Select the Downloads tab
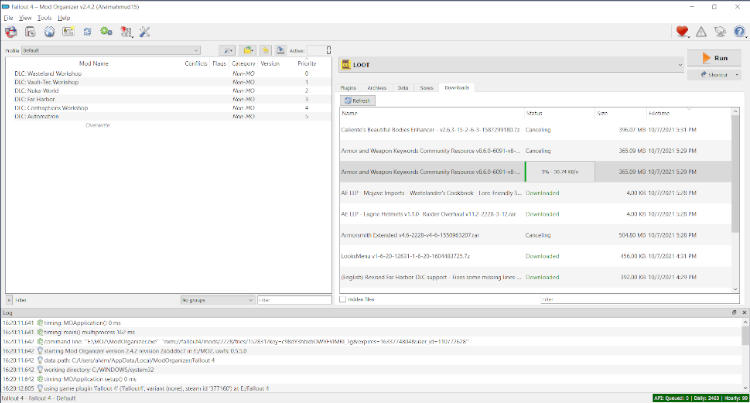 click(x=456, y=87)
